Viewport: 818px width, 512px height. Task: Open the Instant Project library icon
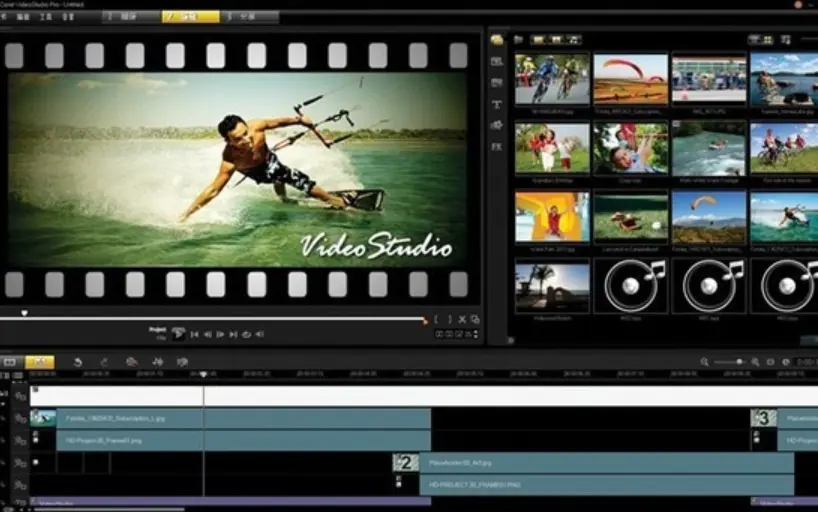[497, 62]
